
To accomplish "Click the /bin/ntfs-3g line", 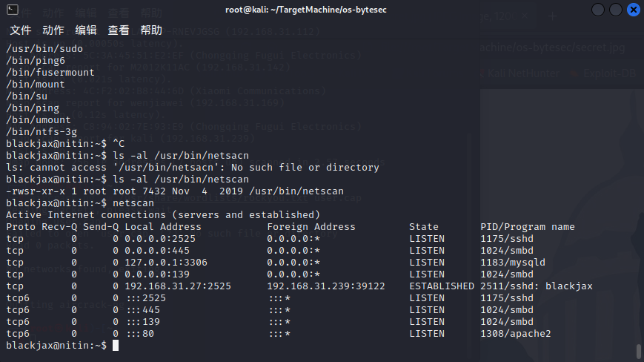I will (42, 132).
